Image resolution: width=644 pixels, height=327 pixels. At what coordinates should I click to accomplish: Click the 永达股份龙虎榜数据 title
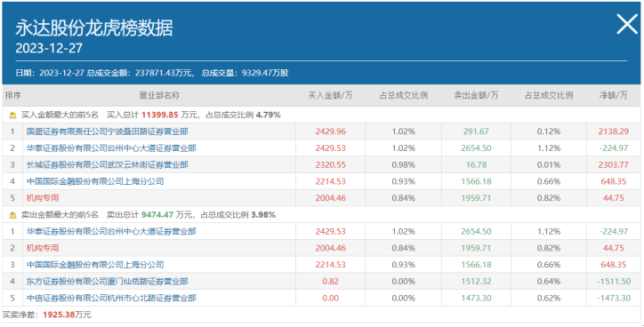point(94,28)
